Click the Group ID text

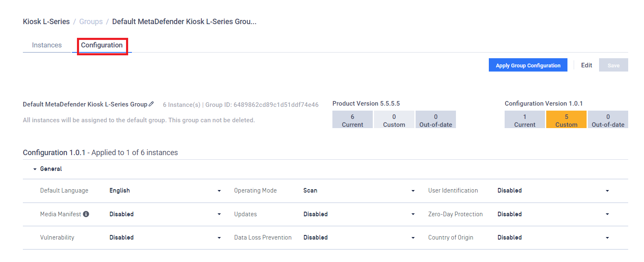(262, 105)
